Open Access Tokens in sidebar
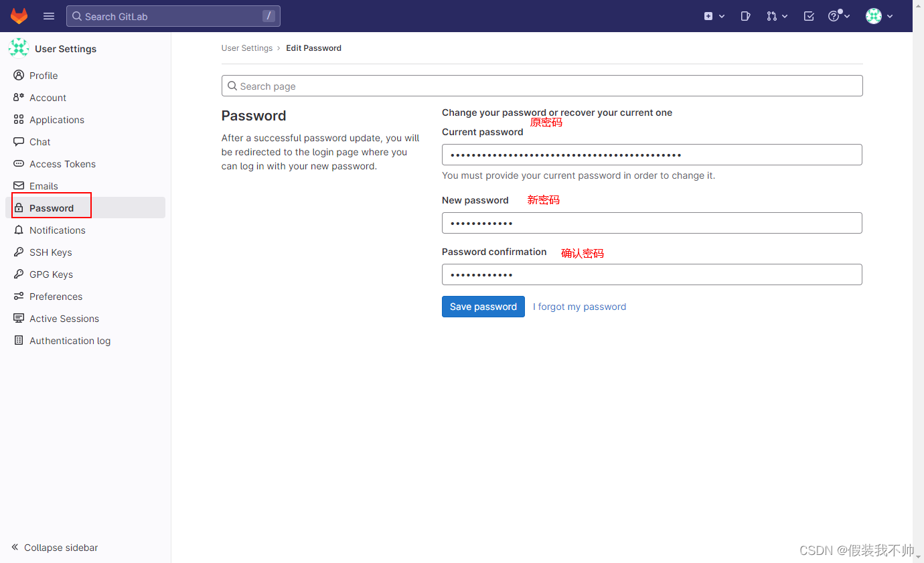 (85, 163)
